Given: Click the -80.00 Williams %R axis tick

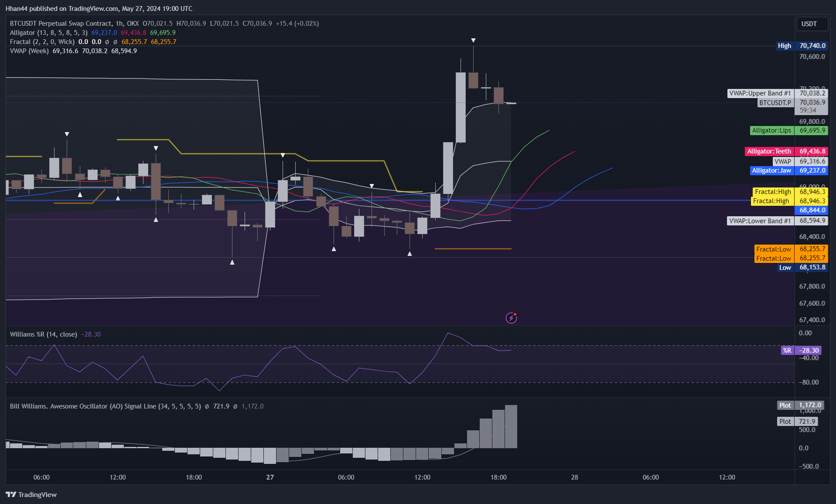Looking at the screenshot, I should [809, 382].
